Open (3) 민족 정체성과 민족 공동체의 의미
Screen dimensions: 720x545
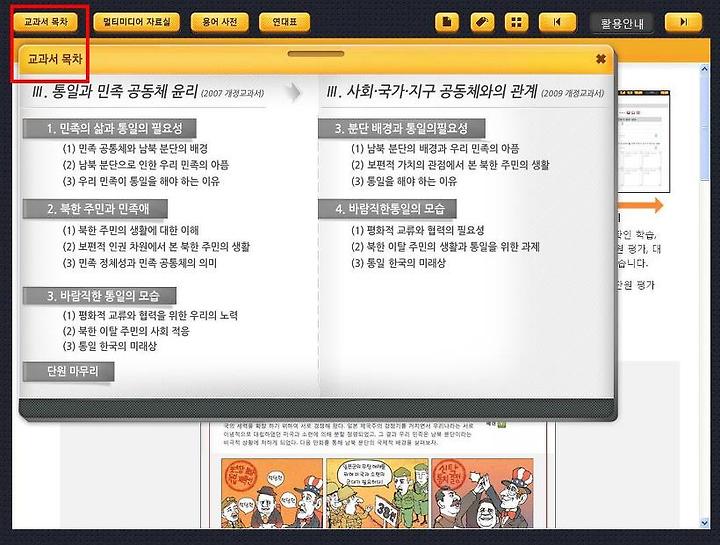140,263
